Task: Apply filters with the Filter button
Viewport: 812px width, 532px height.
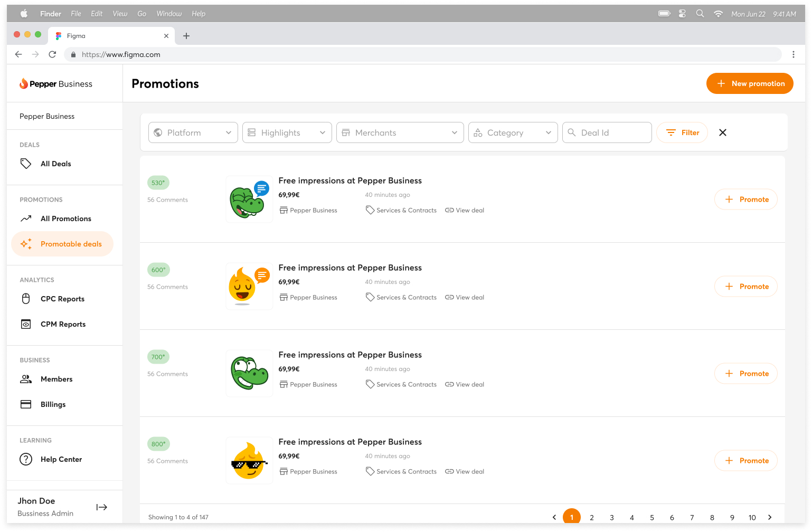Action: pyautogui.click(x=682, y=132)
